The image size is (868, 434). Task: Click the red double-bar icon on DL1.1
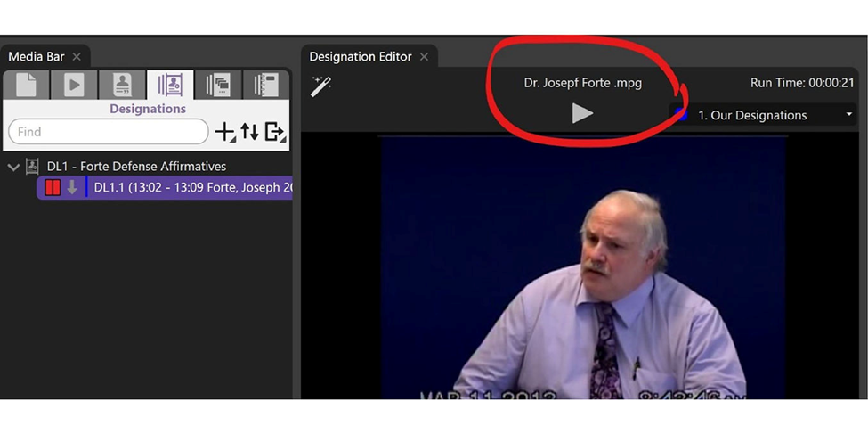click(53, 187)
